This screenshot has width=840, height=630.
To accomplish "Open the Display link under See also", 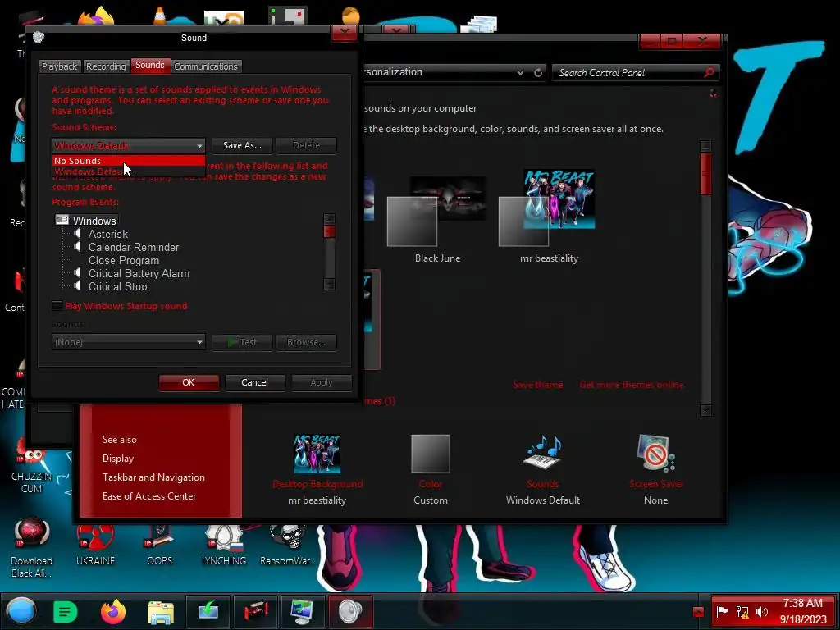I will click(118, 459).
